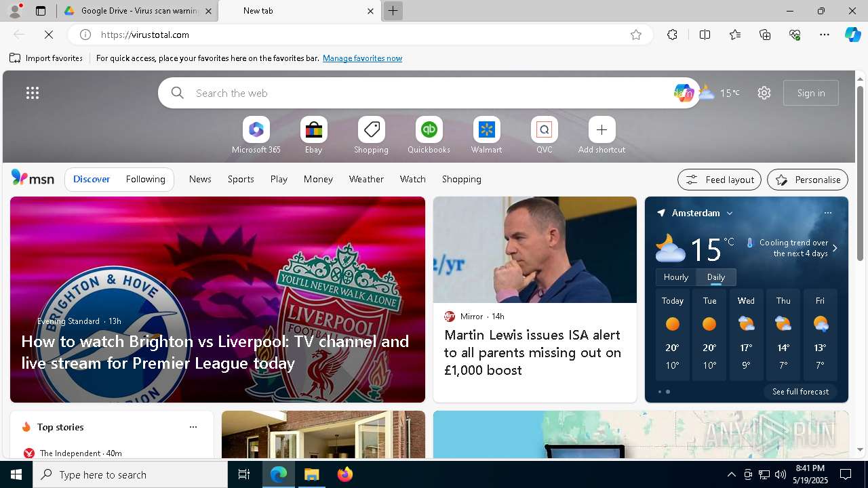Toggle split screen view
The image size is (868, 488).
pyautogui.click(x=705, y=35)
